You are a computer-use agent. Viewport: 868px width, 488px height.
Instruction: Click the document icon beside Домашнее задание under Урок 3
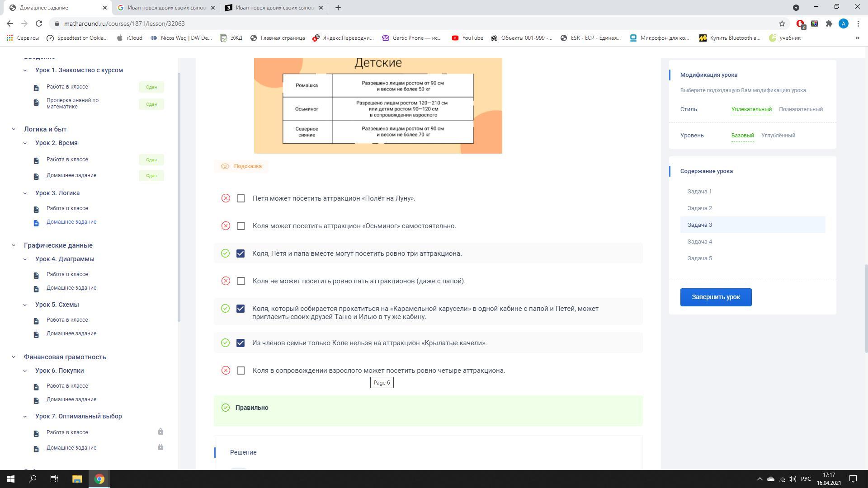37,223
